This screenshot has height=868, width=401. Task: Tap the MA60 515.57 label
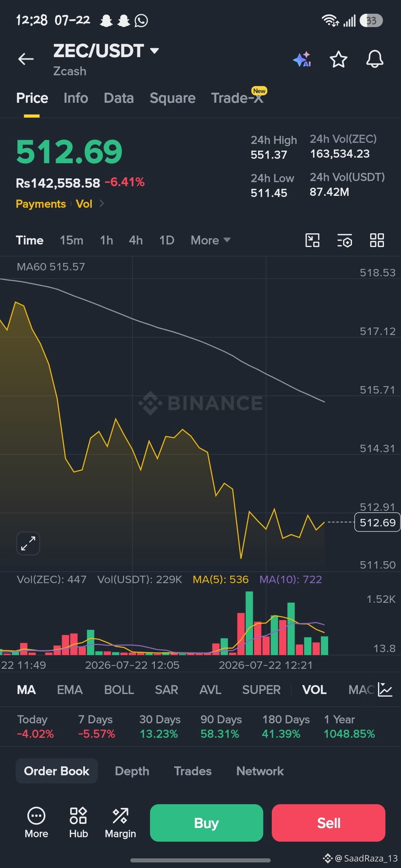(x=51, y=266)
